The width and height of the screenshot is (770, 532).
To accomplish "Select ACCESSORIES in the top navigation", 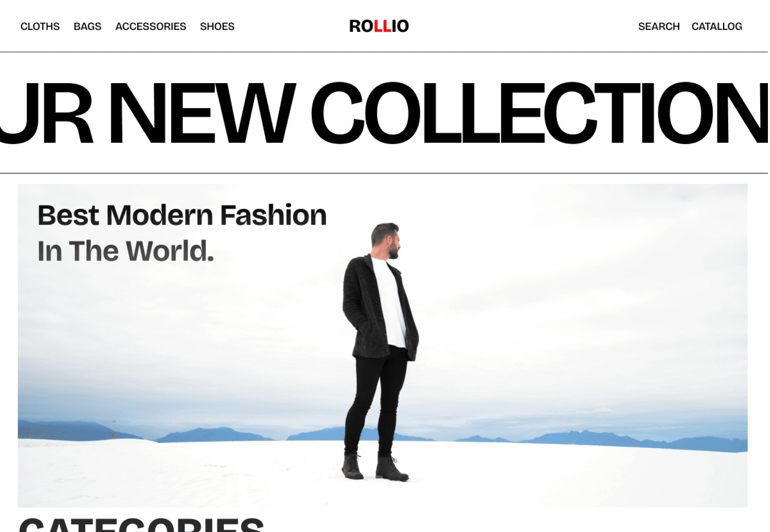I will [x=151, y=26].
